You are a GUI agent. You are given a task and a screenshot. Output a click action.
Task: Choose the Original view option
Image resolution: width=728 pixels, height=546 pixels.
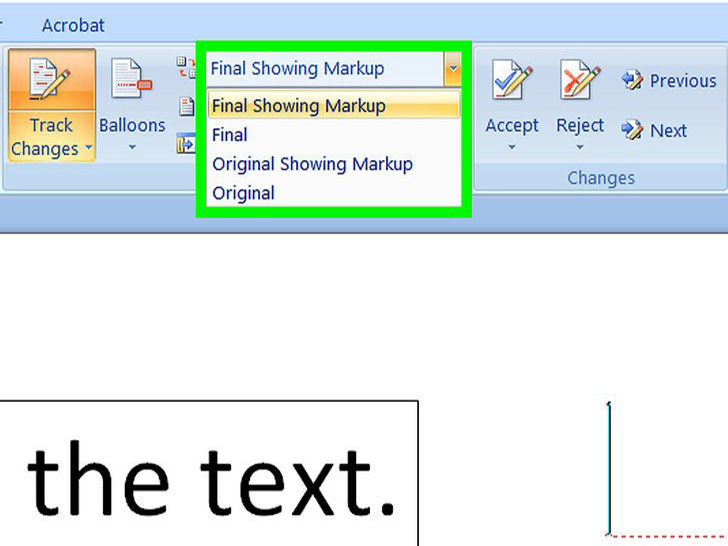click(x=334, y=193)
